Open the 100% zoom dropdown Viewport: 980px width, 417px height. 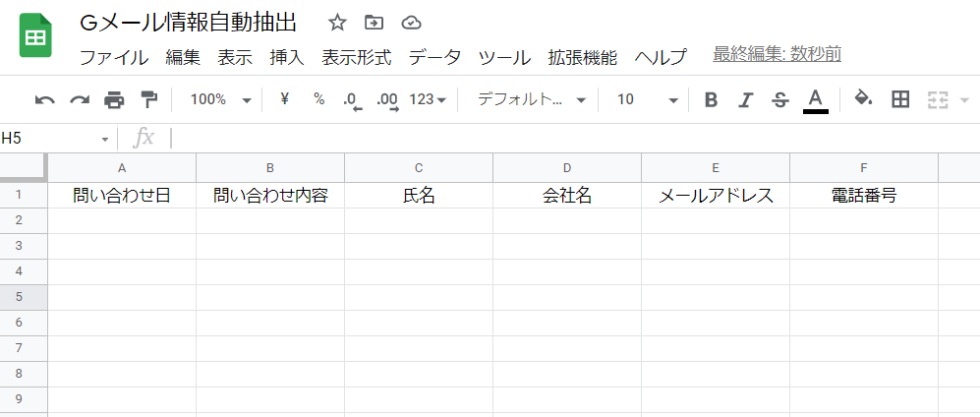(x=220, y=99)
